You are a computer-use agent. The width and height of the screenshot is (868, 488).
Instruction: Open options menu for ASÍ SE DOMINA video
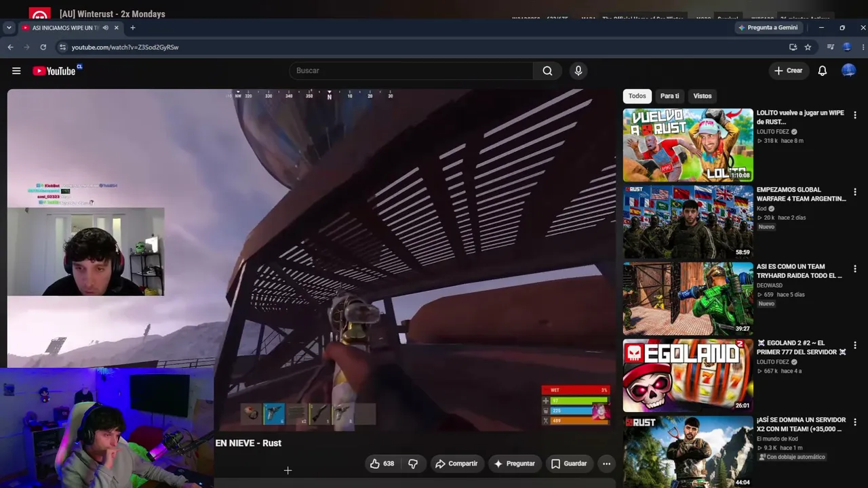tap(854, 422)
